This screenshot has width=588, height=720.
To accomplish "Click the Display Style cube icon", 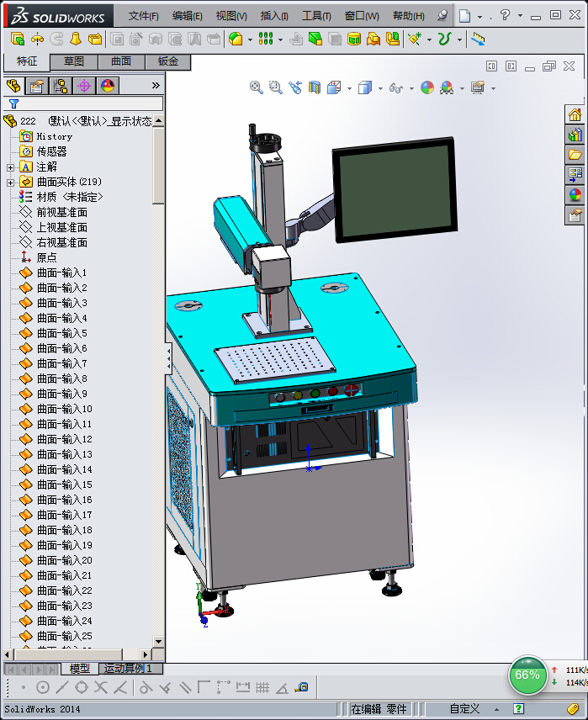I will 365,87.
